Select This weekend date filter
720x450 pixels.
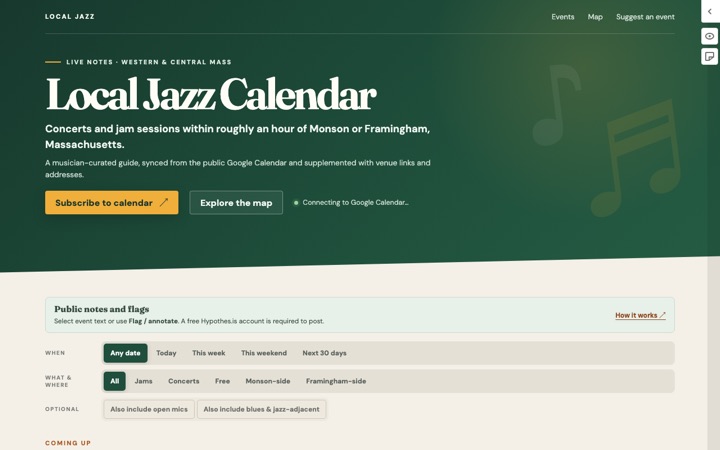[x=264, y=353]
